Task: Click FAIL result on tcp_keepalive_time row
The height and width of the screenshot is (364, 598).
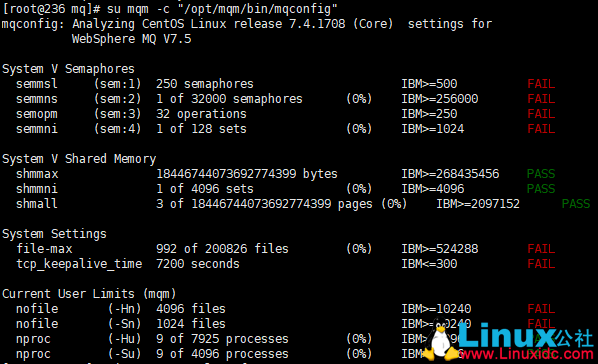Action: (x=541, y=264)
